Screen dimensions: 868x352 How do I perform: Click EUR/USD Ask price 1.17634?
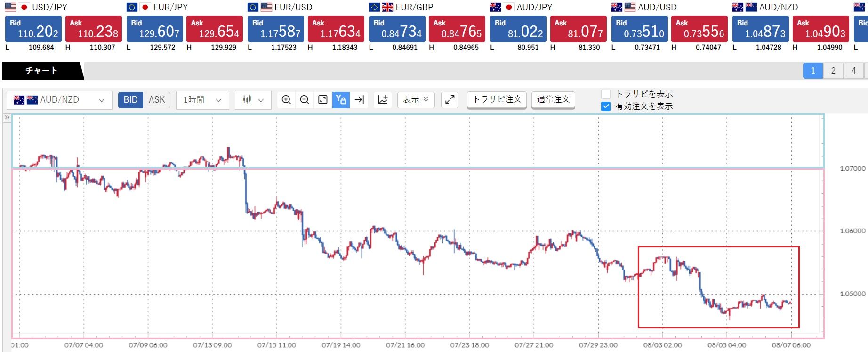[336, 29]
